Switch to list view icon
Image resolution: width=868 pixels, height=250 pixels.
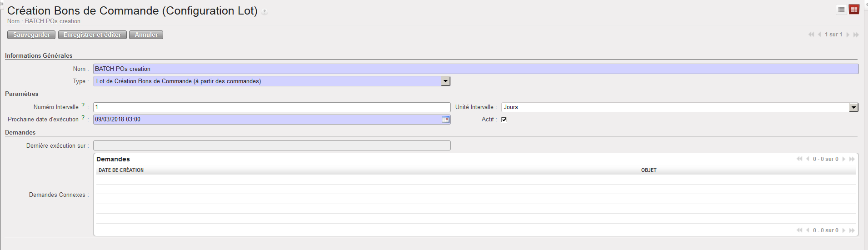click(841, 10)
